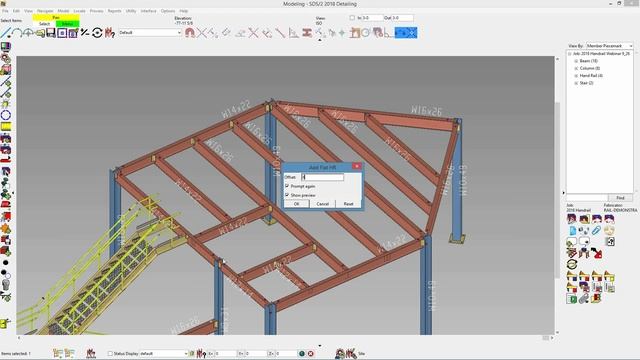Viewport: 640px width, 360px height.
Task: Click the Out depth input field
Action: tap(402, 18)
